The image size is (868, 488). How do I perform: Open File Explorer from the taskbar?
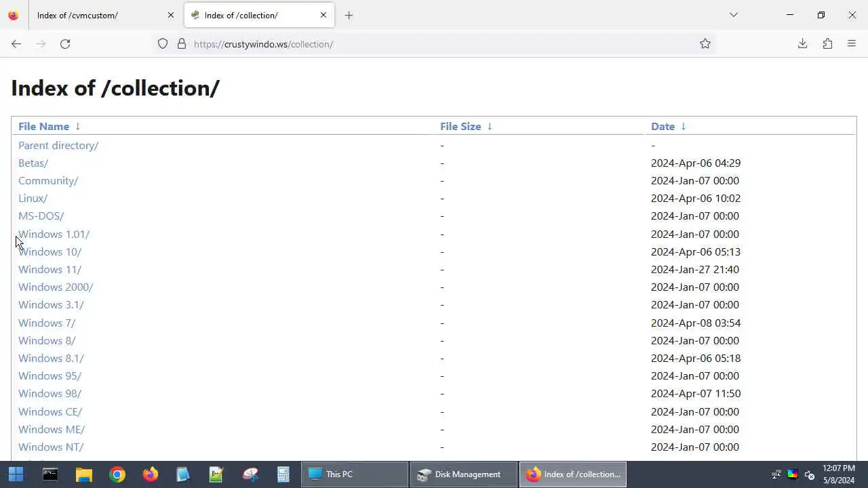coord(83,474)
